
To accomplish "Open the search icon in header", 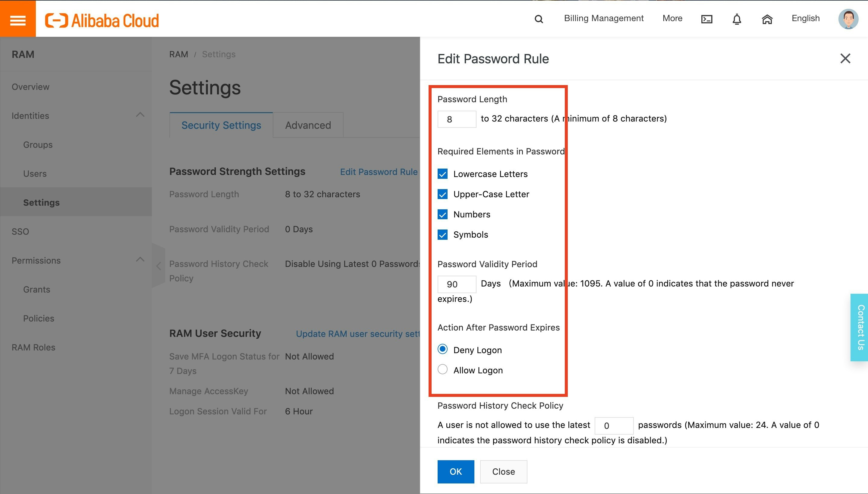I will (539, 19).
